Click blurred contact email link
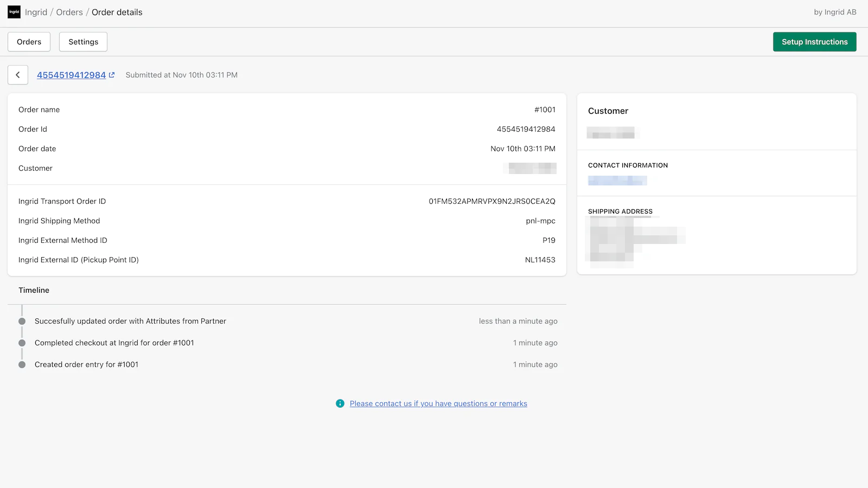868x488 pixels. click(x=617, y=181)
